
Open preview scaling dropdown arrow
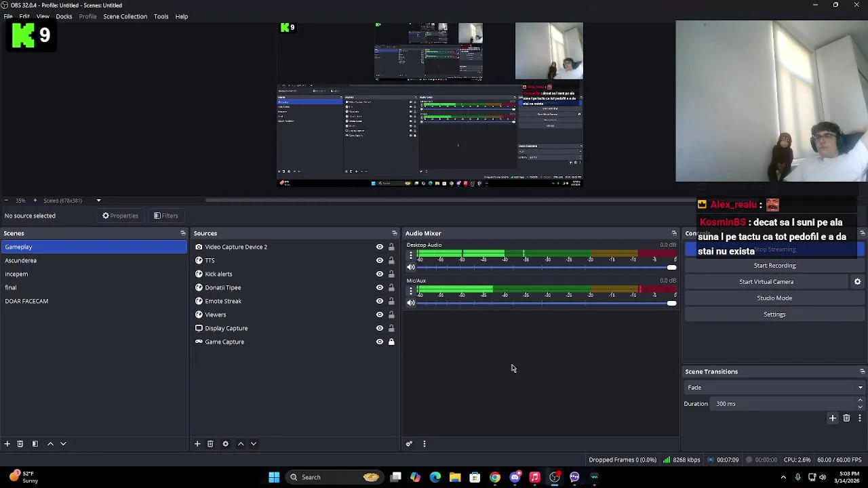pos(98,201)
